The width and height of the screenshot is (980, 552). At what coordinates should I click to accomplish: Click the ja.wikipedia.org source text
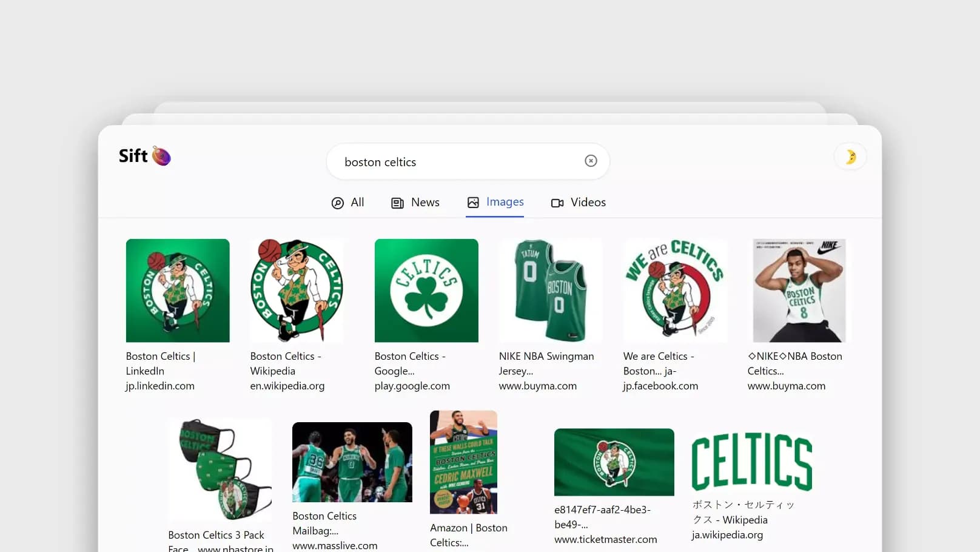click(727, 535)
